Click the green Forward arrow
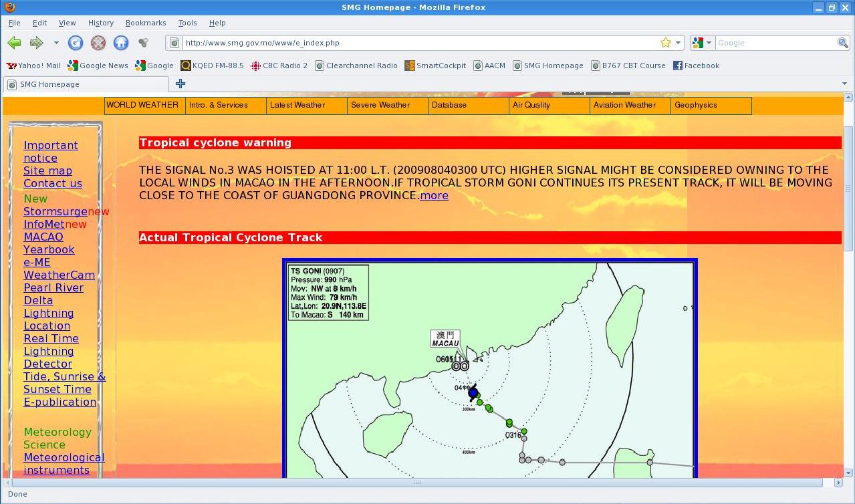 [x=36, y=43]
